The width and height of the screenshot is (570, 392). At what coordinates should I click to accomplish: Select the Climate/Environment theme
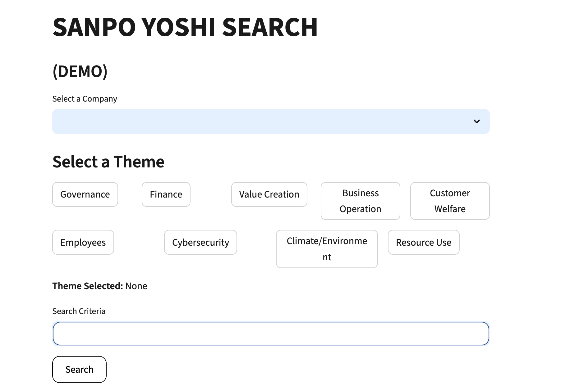point(326,248)
